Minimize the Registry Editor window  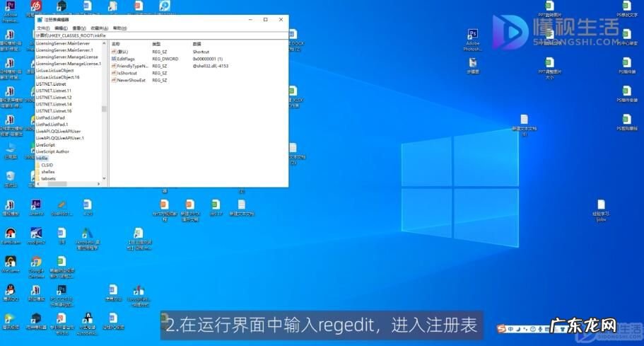tap(250, 20)
